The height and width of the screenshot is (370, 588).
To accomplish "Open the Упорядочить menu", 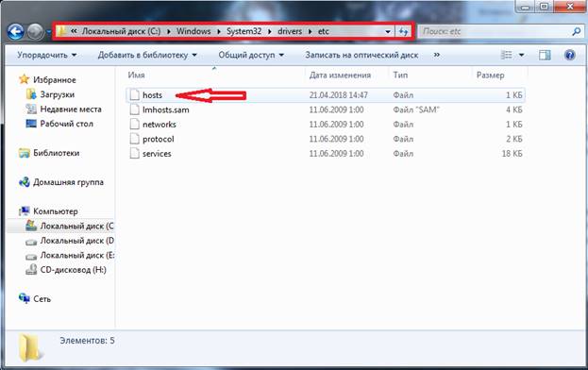I will pyautogui.click(x=47, y=55).
